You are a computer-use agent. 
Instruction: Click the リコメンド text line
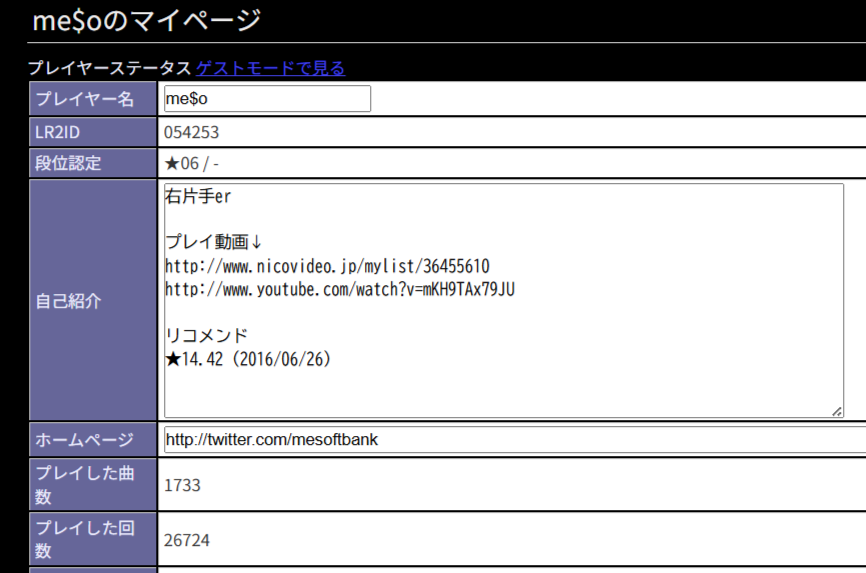[x=207, y=335]
